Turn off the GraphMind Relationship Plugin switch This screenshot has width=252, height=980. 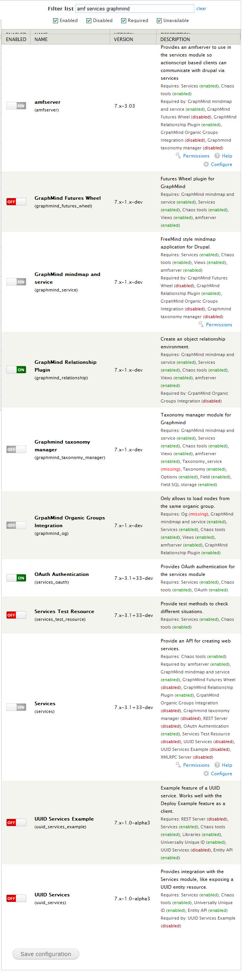16,370
